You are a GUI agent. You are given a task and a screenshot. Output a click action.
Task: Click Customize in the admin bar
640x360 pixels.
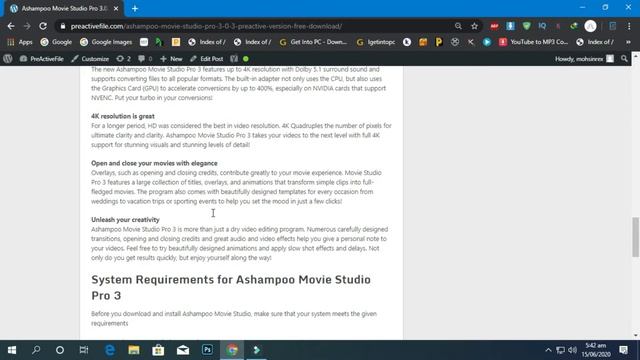click(90, 59)
